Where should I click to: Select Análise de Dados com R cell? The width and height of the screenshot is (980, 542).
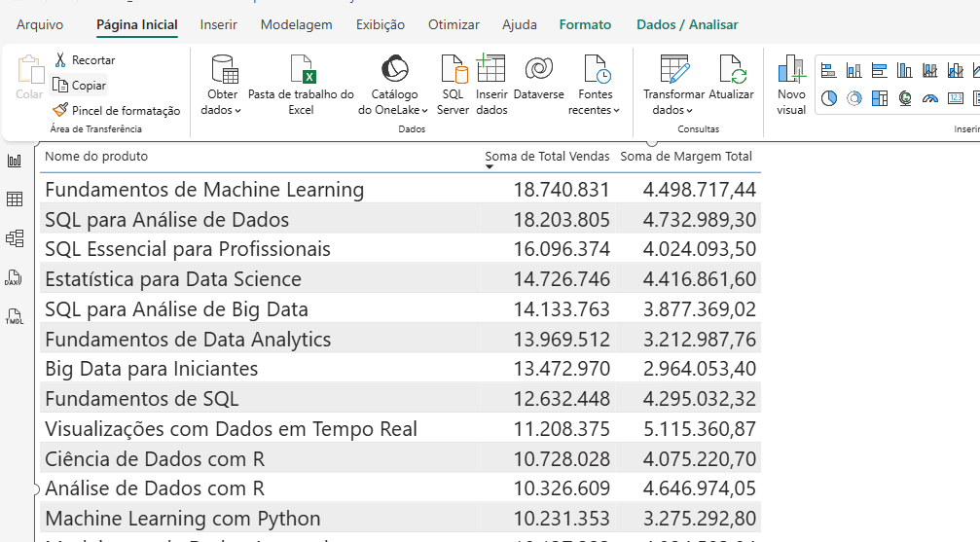(x=155, y=488)
